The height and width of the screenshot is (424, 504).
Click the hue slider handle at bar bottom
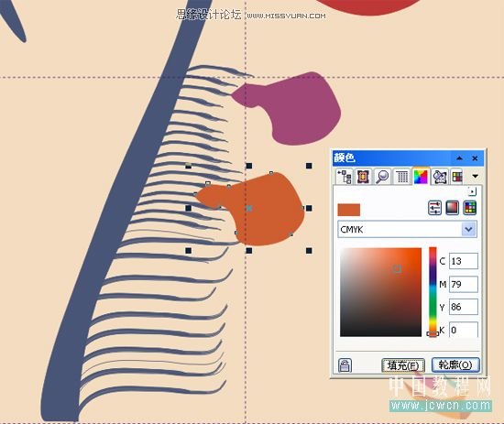coord(433,334)
